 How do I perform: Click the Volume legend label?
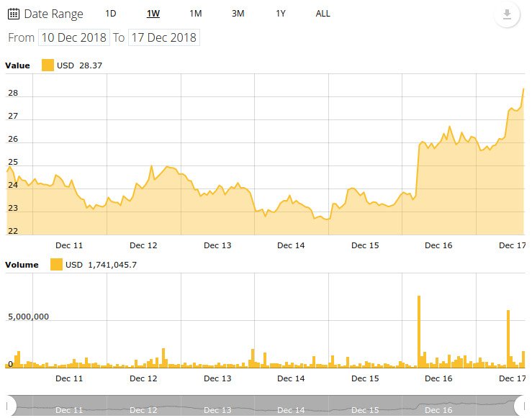click(x=22, y=265)
